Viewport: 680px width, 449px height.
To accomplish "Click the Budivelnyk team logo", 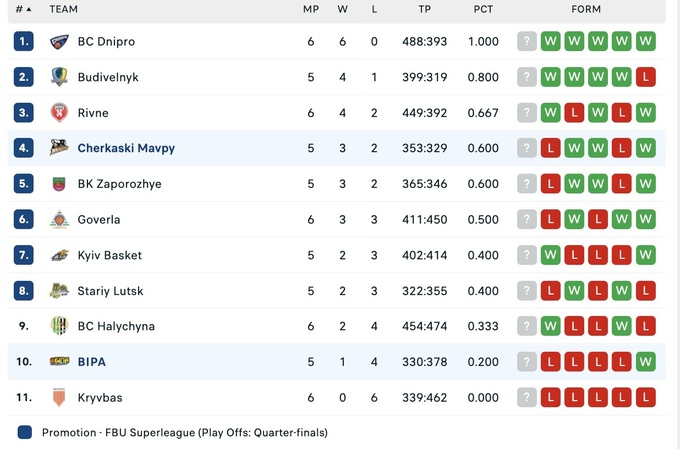I will (59, 77).
